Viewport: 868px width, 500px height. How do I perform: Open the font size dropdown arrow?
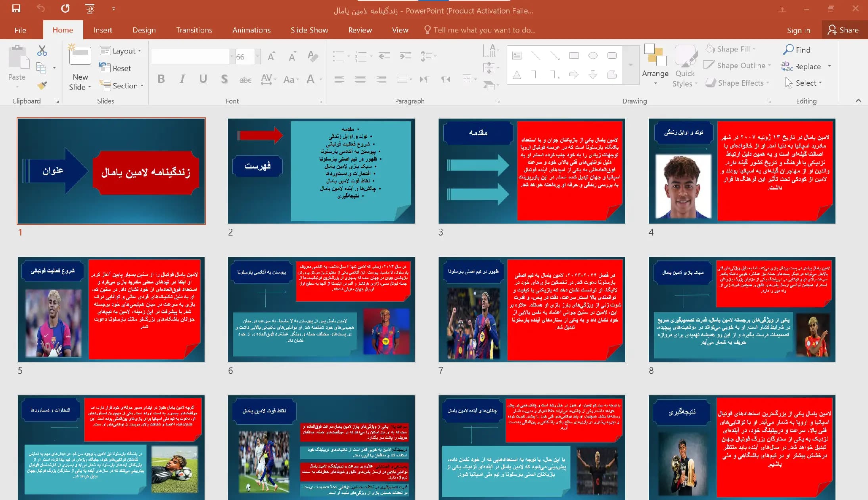pyautogui.click(x=257, y=57)
